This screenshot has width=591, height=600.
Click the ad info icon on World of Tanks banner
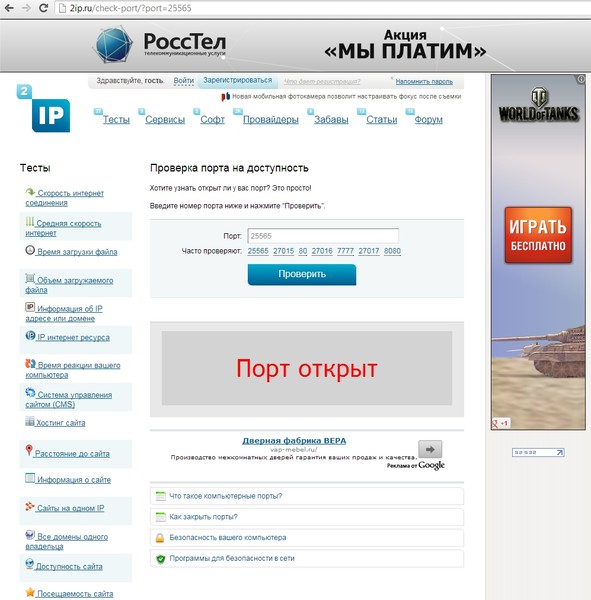click(x=581, y=79)
